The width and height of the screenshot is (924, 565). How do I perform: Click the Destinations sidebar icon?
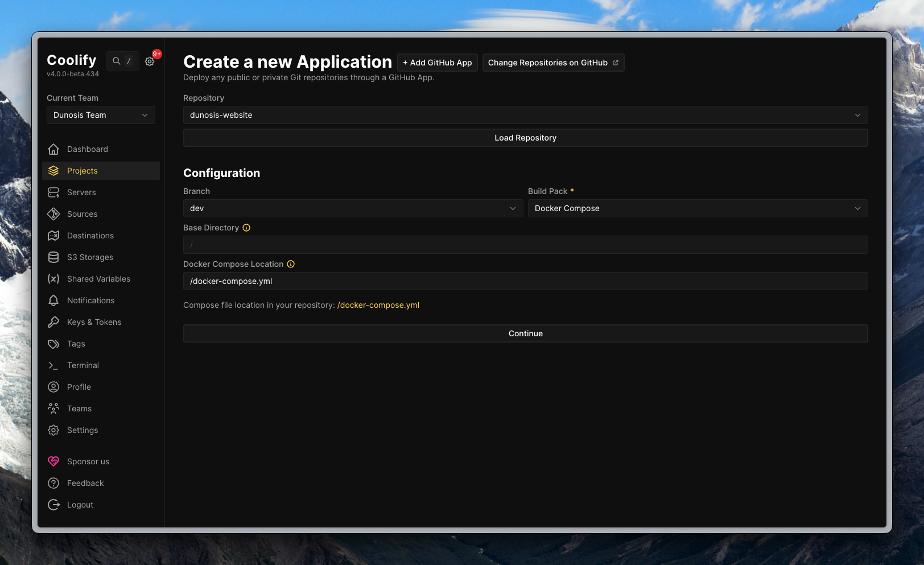(53, 236)
